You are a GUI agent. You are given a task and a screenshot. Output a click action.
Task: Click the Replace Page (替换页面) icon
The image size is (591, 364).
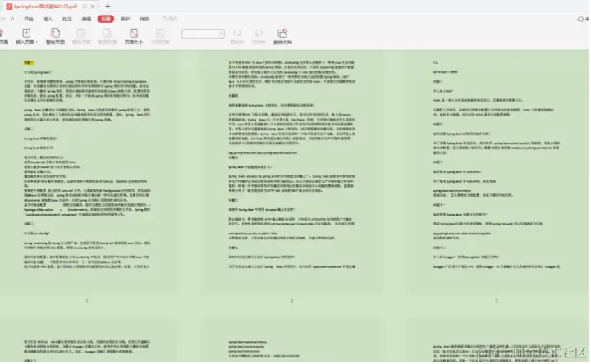tap(55, 33)
